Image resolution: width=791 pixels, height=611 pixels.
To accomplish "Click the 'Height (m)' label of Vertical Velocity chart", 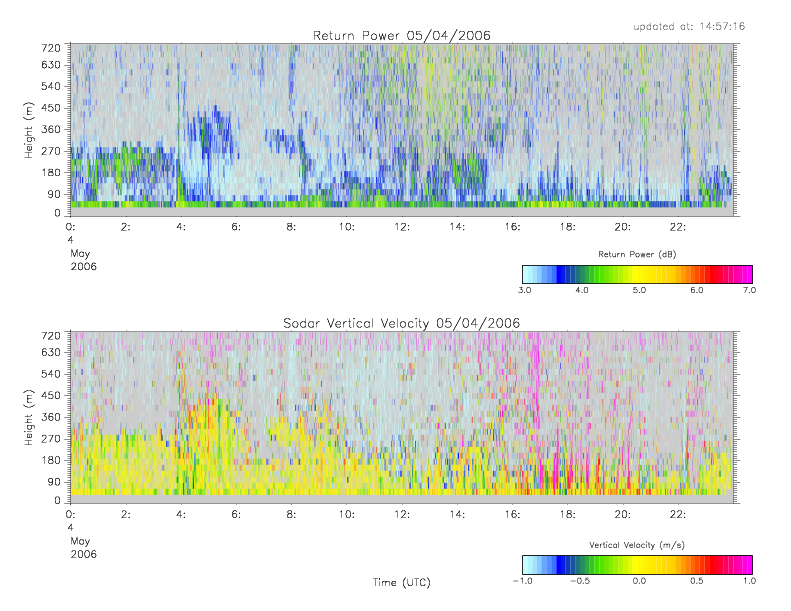I will pos(29,417).
